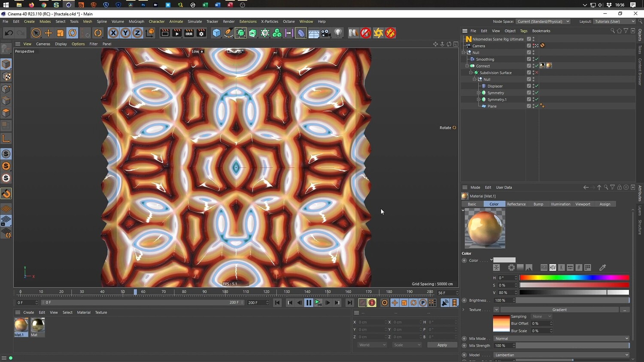Open the MoGraph menu

click(137, 21)
